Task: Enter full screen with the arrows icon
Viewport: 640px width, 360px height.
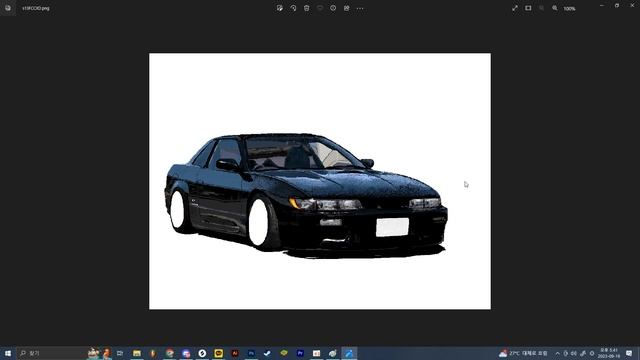Action: click(515, 8)
